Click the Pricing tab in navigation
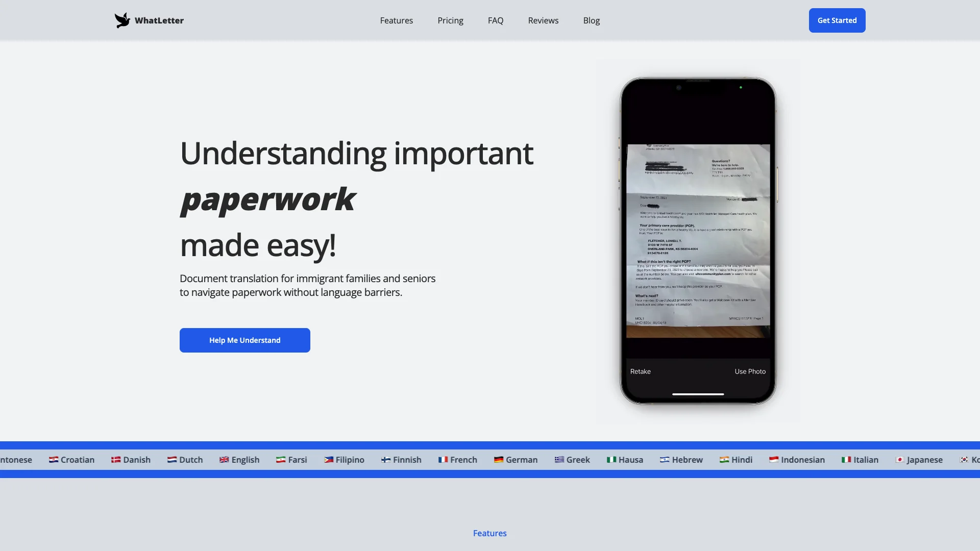This screenshot has height=551, width=980. point(450,20)
